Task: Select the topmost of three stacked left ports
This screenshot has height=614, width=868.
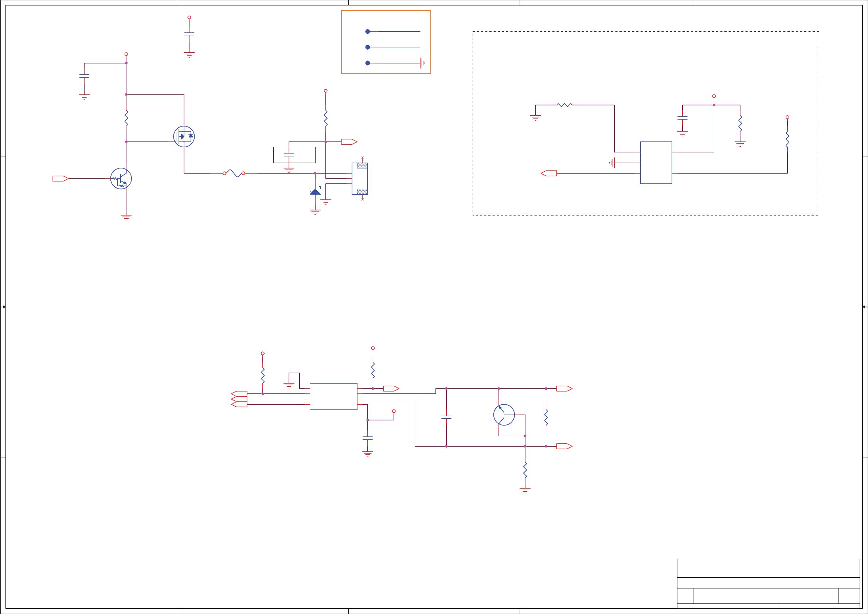Action: tap(239, 394)
